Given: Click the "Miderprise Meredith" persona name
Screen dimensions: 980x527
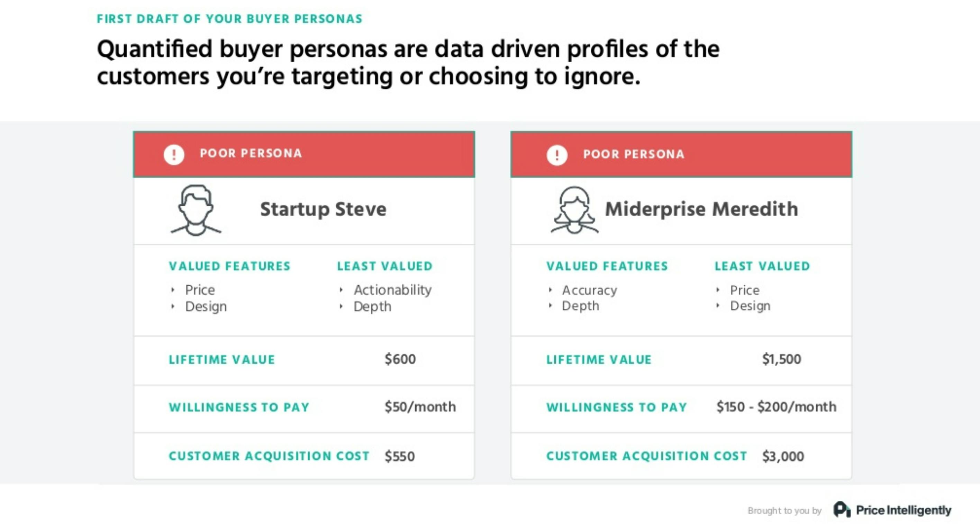Looking at the screenshot, I should (701, 209).
